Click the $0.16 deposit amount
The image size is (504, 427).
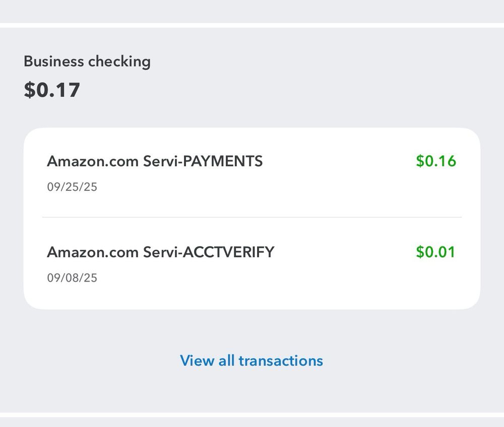click(435, 161)
